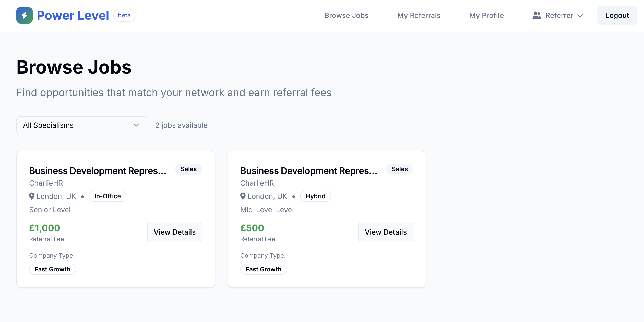This screenshot has width=644, height=322.
Task: View Details for the £1,000 job
Action: (175, 232)
